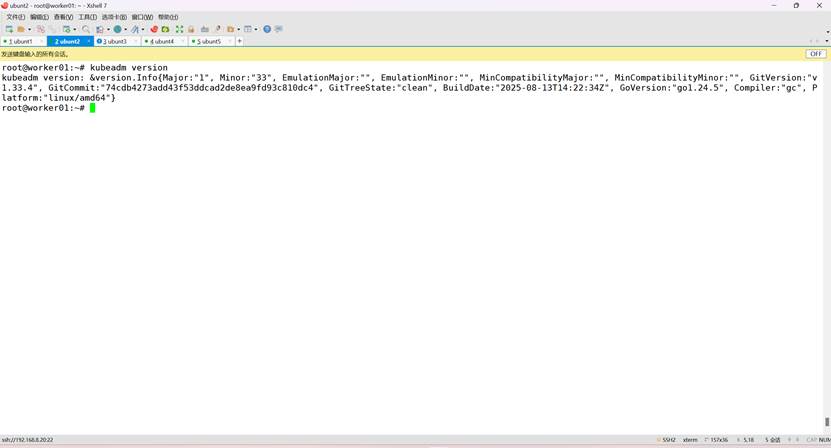Viewport: 831px width, 448px height.
Task: Toggle full screen mode icon
Action: 179,29
